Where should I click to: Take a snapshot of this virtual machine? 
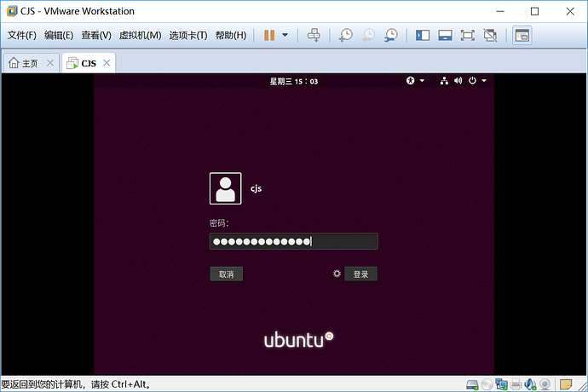pos(345,35)
